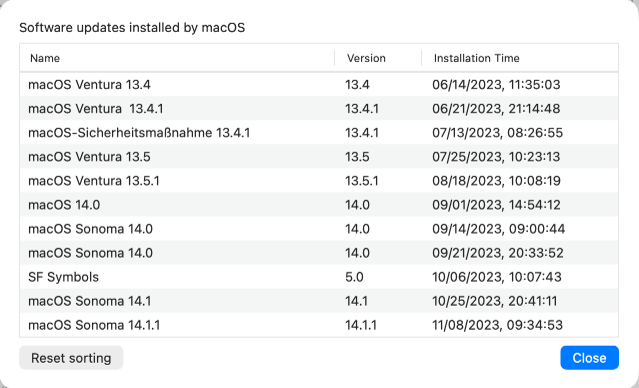
Task: Click version 13.4 in the Version column
Action: [357, 85]
